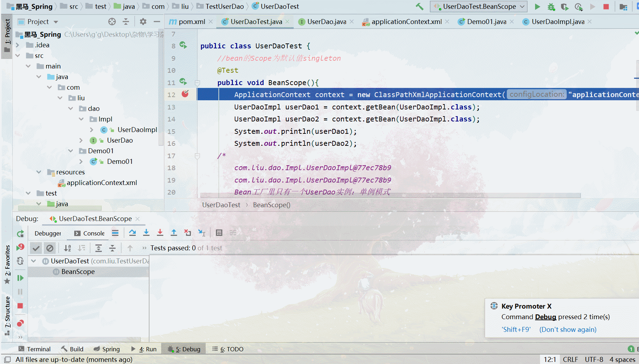639x364 pixels.
Task: Switch to the Debugger tab
Action: (48, 233)
